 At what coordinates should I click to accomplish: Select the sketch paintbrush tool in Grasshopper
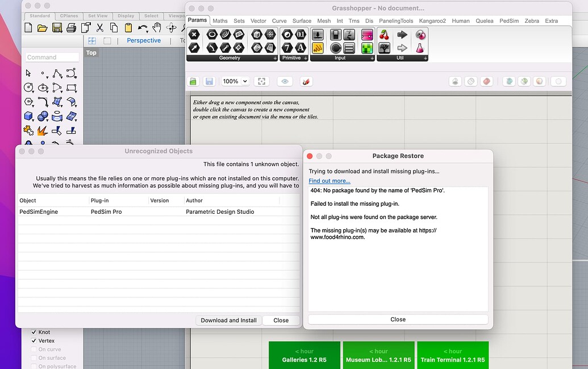click(306, 81)
